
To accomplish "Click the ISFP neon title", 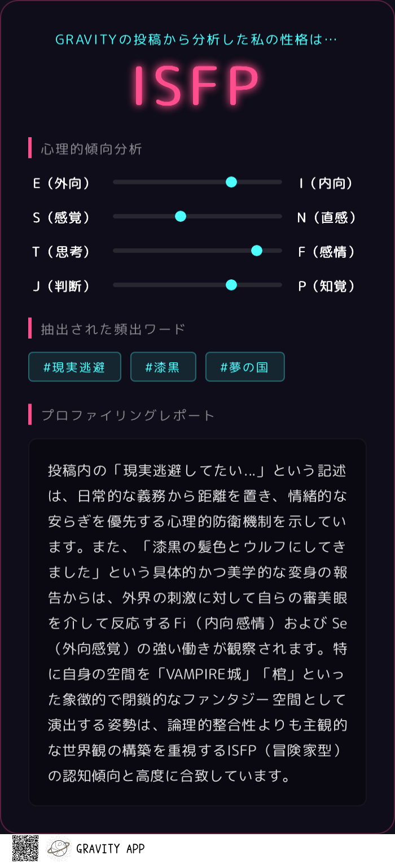I will click(197, 86).
